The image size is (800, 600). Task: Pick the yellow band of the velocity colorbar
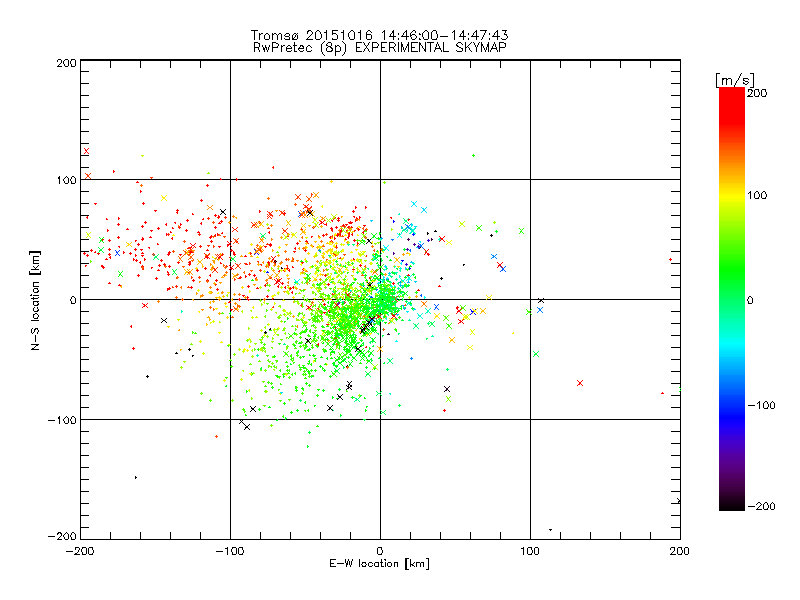point(732,196)
